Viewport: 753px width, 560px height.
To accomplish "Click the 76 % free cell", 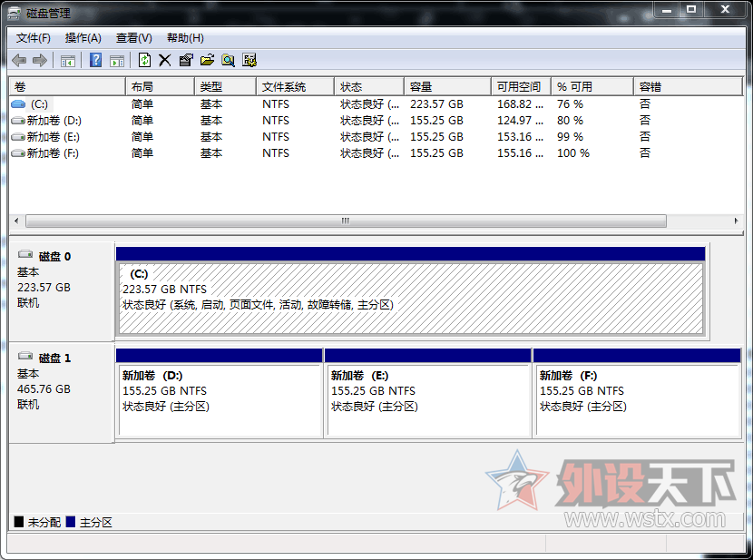I will click(570, 104).
